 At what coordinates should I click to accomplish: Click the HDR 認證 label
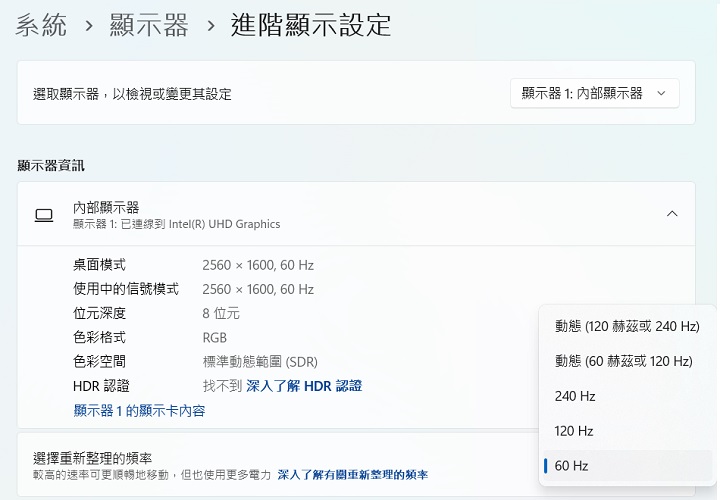(101, 386)
